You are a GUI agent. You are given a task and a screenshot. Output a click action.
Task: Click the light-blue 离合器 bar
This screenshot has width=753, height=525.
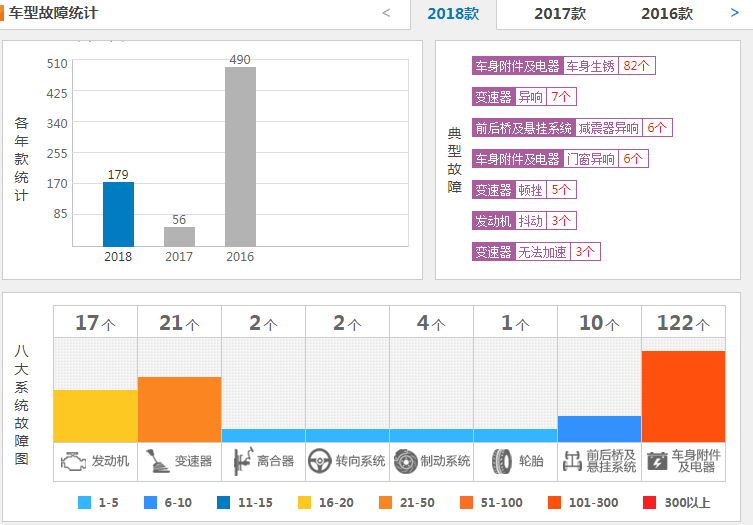[x=263, y=436]
